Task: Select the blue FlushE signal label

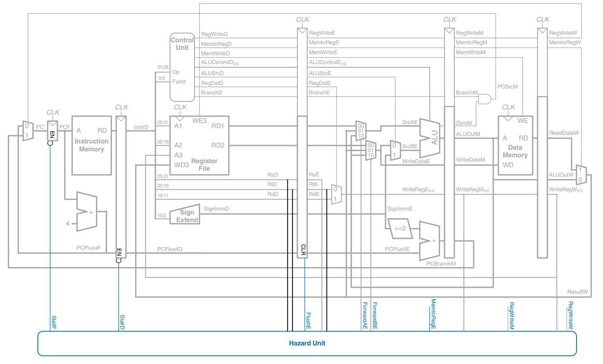Action: point(308,321)
